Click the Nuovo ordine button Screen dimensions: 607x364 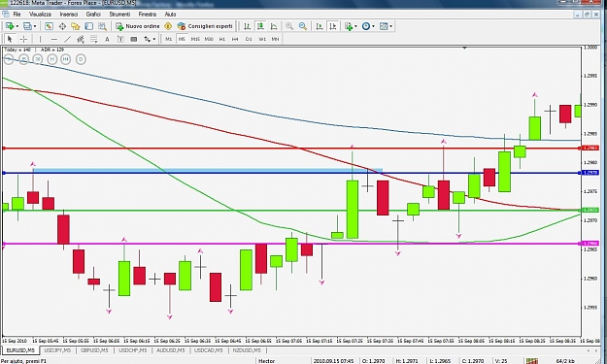pyautogui.click(x=138, y=26)
